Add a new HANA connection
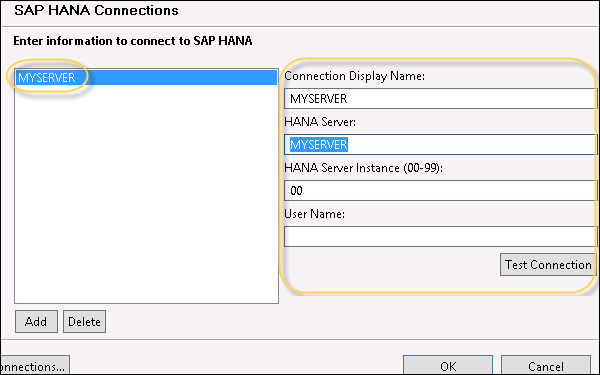The image size is (600, 375). coord(36,321)
